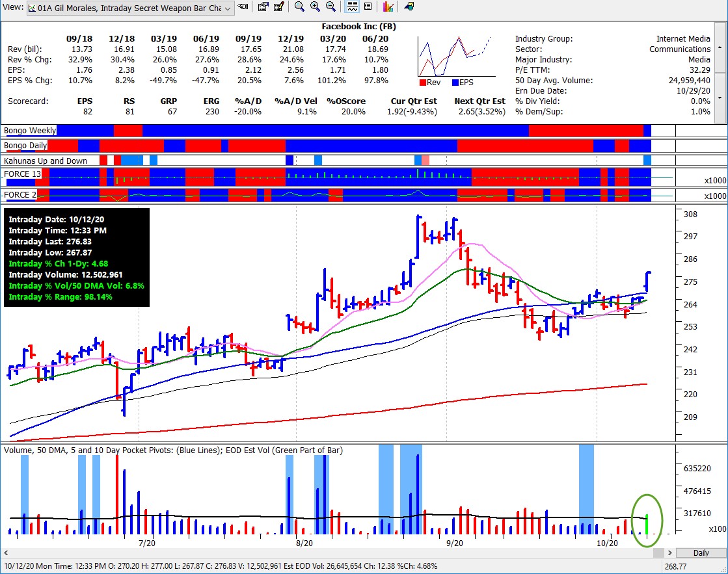
Task: Click the 50 Day Avg. Volume value 24,959,440
Action: [x=690, y=80]
